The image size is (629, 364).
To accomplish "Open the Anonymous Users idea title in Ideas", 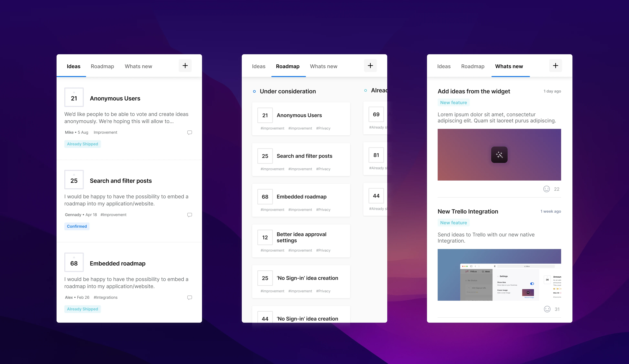I will [x=115, y=98].
